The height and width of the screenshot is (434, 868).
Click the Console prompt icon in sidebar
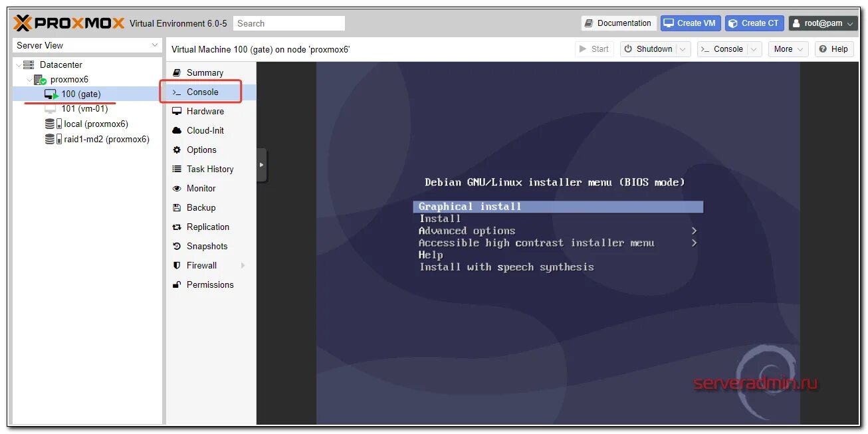click(x=177, y=92)
